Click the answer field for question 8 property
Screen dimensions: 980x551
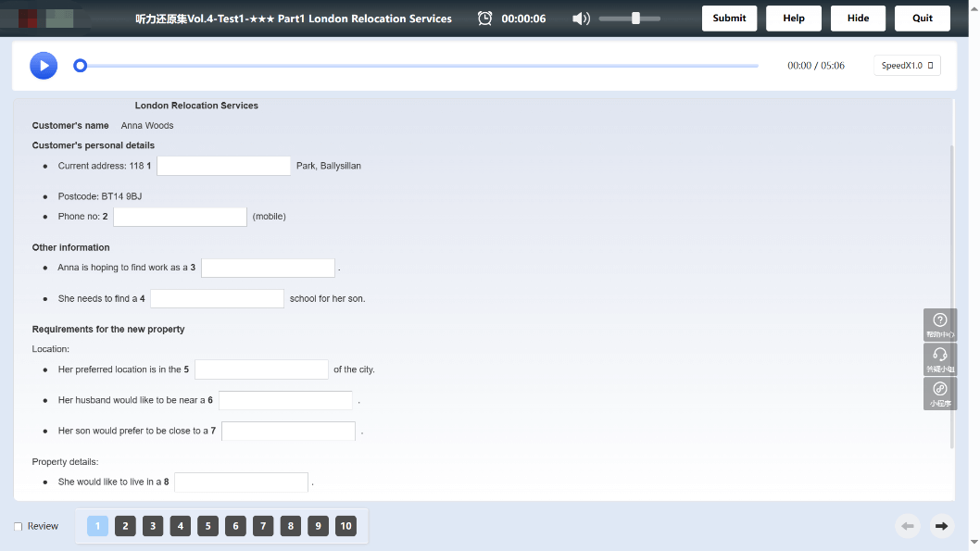coord(241,482)
